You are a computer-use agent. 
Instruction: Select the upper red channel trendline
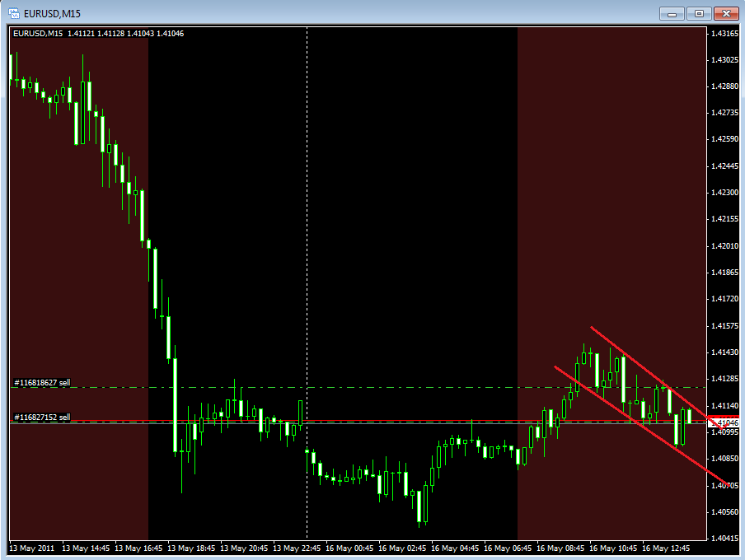click(x=656, y=376)
